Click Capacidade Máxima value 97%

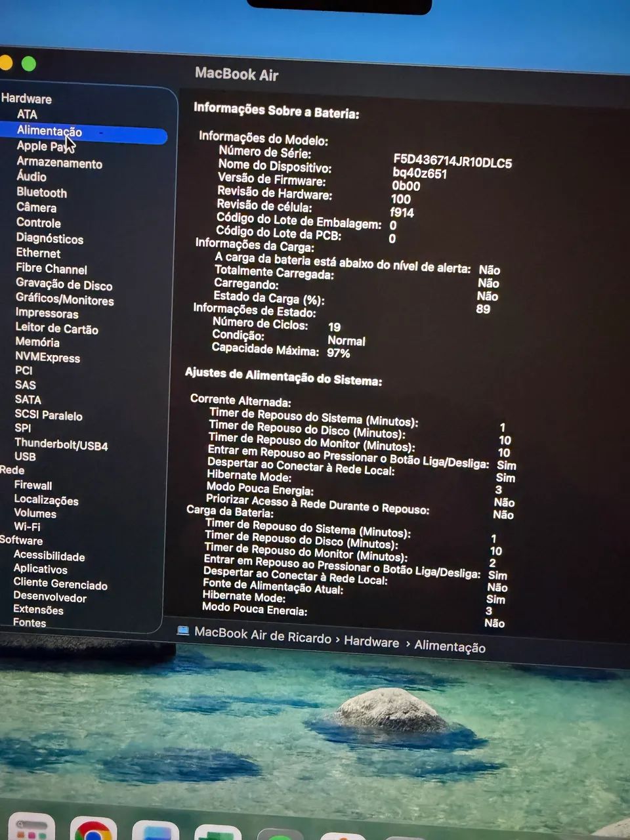pyautogui.click(x=339, y=353)
